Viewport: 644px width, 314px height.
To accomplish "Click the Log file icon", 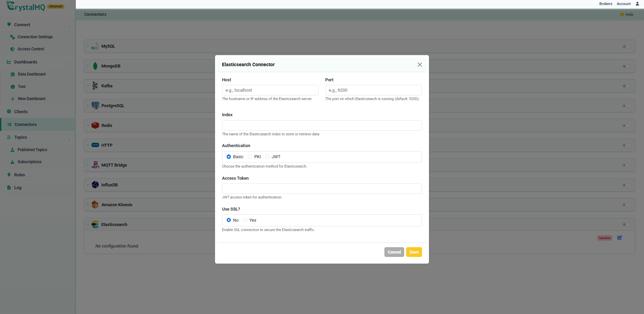I will (9, 188).
